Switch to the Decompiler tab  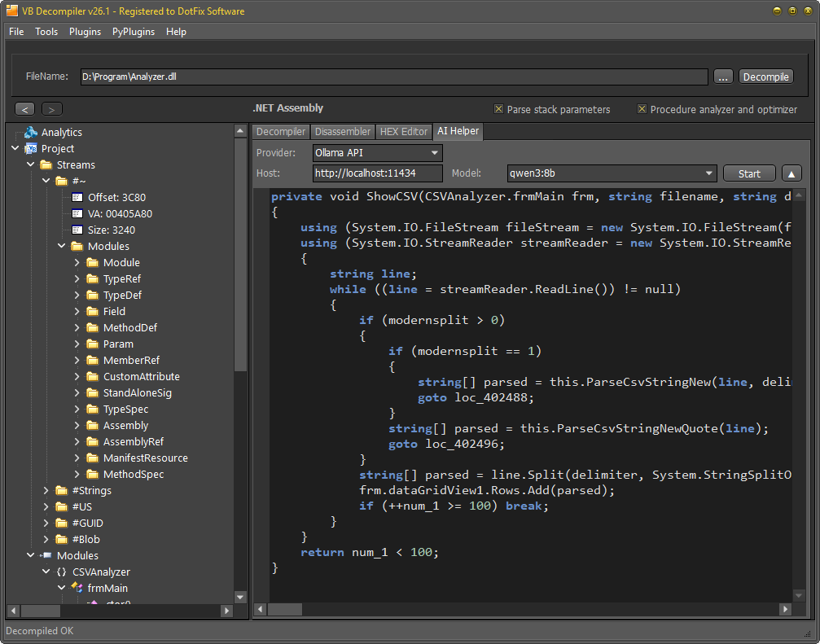click(x=281, y=132)
